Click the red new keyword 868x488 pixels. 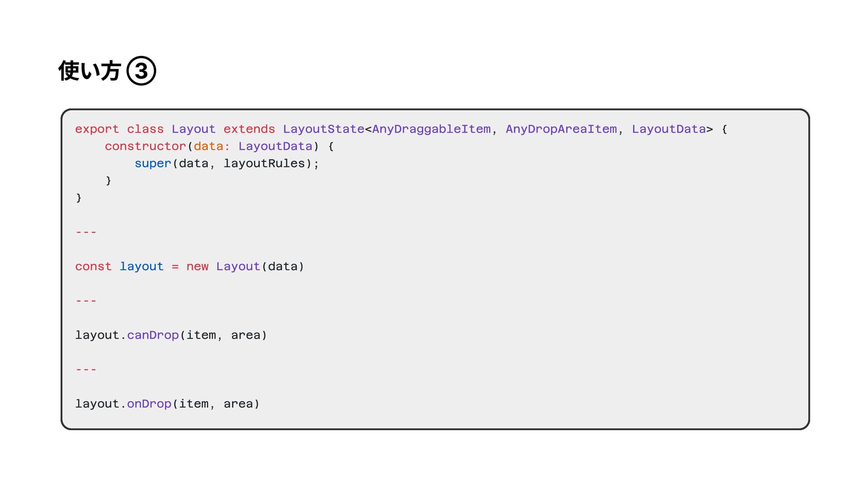point(198,267)
